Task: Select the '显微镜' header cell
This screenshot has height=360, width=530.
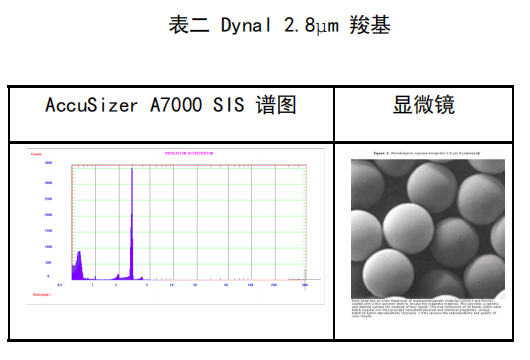Action: coord(424,115)
